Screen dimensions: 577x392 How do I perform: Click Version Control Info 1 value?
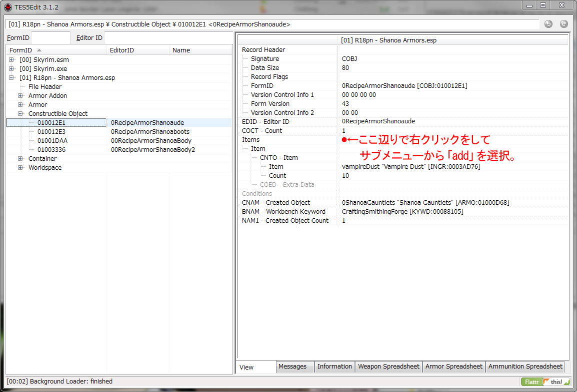click(x=359, y=95)
